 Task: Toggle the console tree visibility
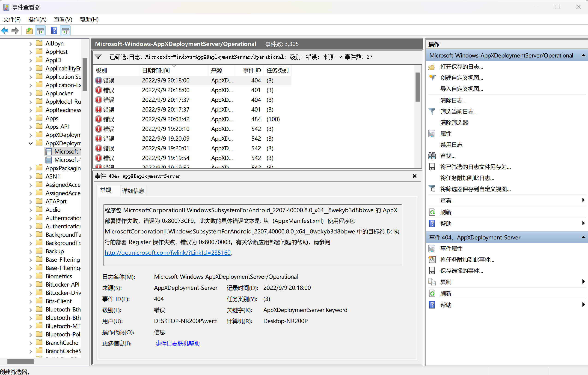[41, 30]
